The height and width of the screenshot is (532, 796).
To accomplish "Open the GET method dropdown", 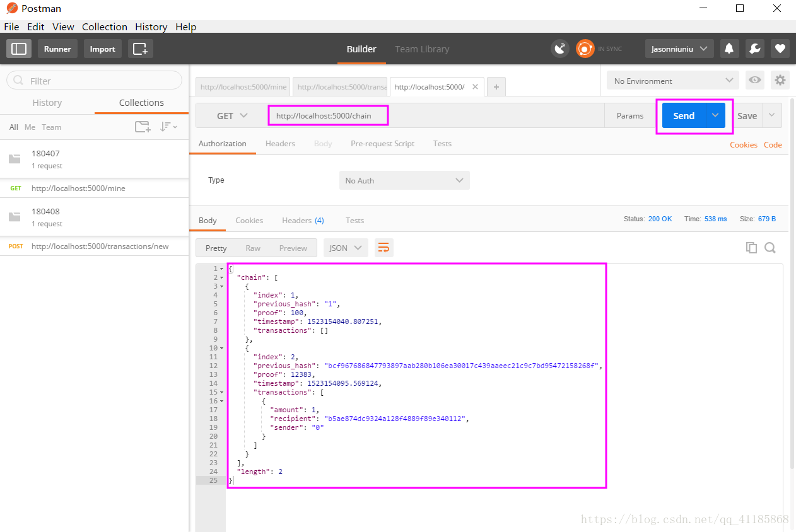I will click(x=232, y=115).
